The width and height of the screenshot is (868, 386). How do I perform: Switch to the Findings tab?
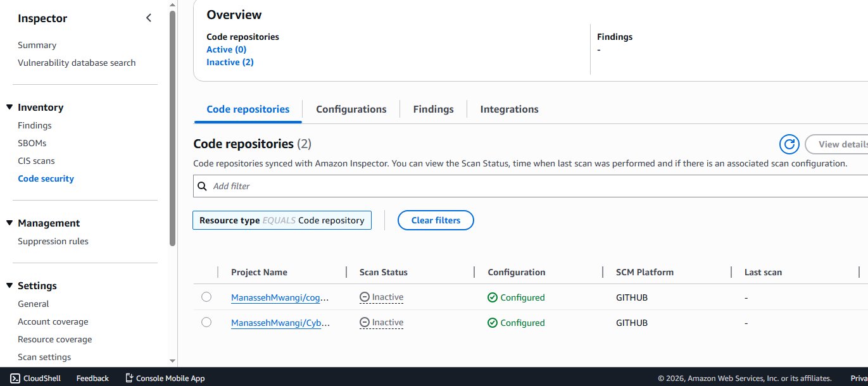click(434, 109)
